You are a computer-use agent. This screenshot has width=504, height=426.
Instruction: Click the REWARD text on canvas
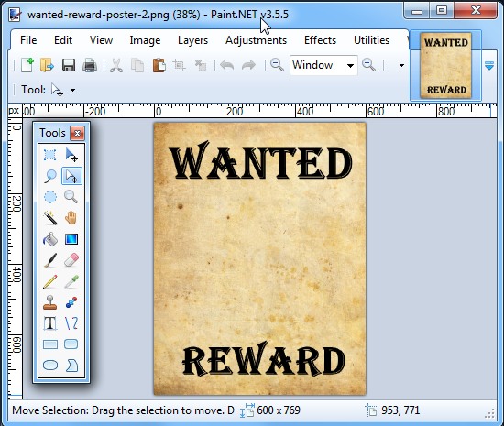[264, 359]
